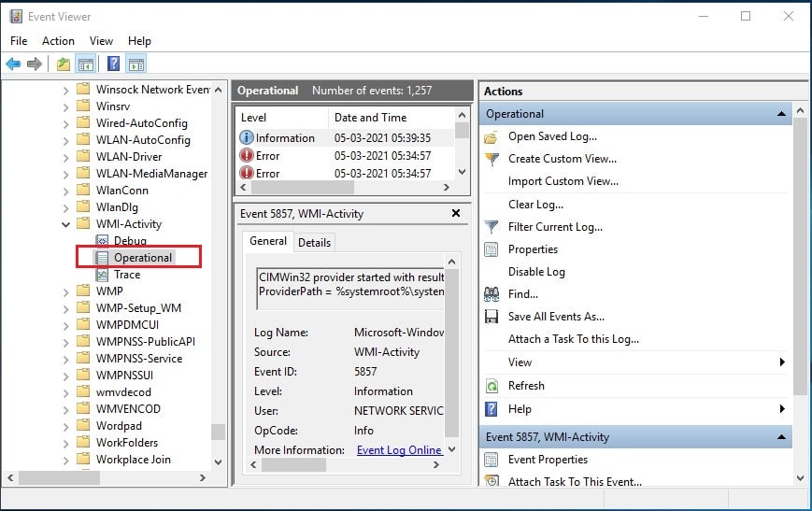Click the Up one level toolbar icon
The height and width of the screenshot is (511, 812).
[64, 64]
